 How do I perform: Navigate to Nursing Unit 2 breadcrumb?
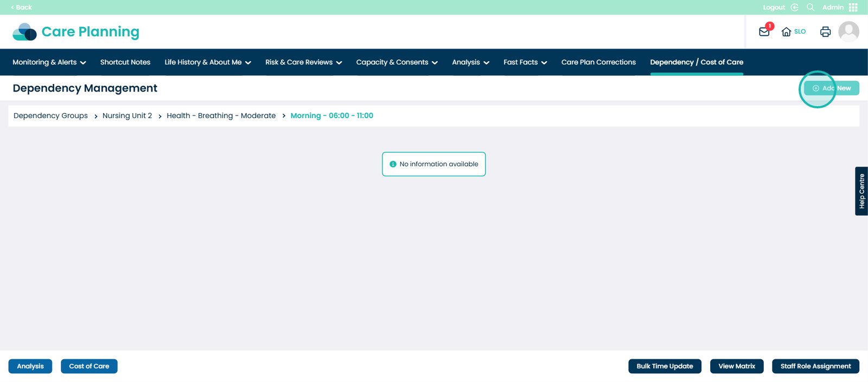pyautogui.click(x=127, y=116)
